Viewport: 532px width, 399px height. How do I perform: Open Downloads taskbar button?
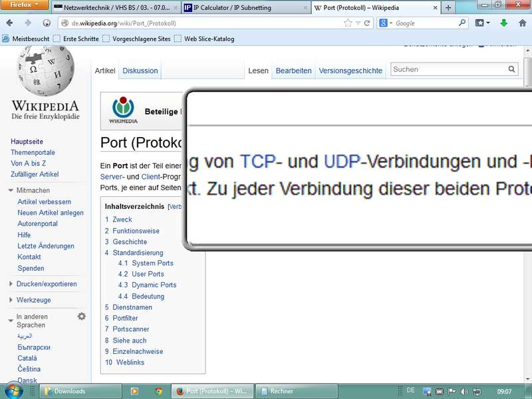tap(80, 391)
